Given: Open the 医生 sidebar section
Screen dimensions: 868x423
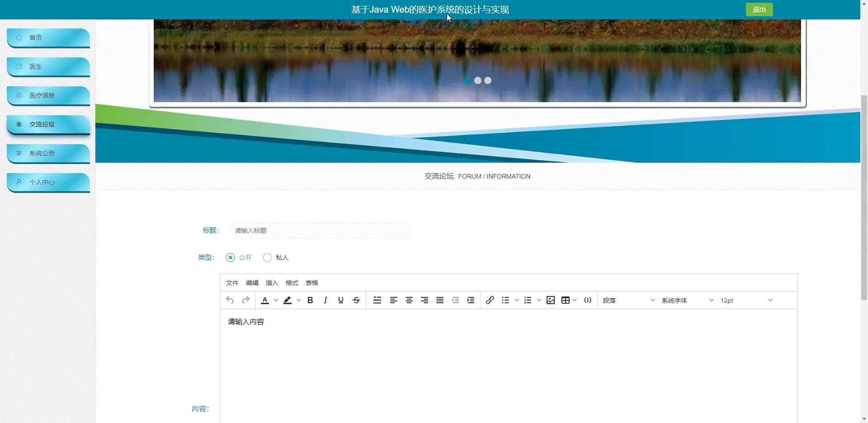Looking at the screenshot, I should click(48, 66).
